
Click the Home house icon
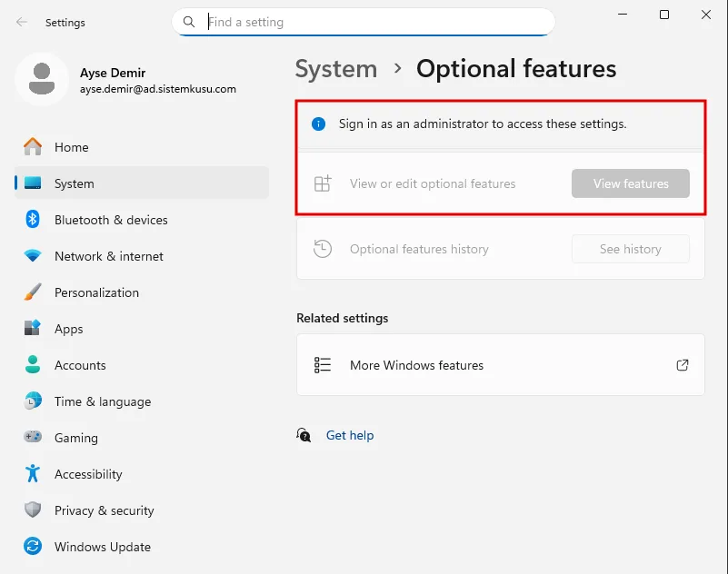coord(33,146)
